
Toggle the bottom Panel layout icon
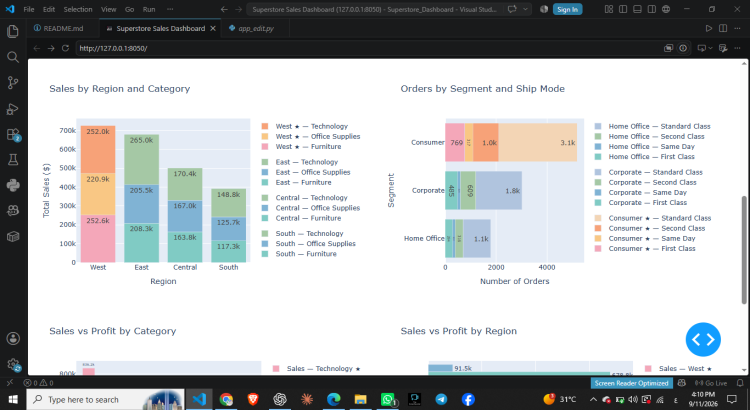(637, 9)
